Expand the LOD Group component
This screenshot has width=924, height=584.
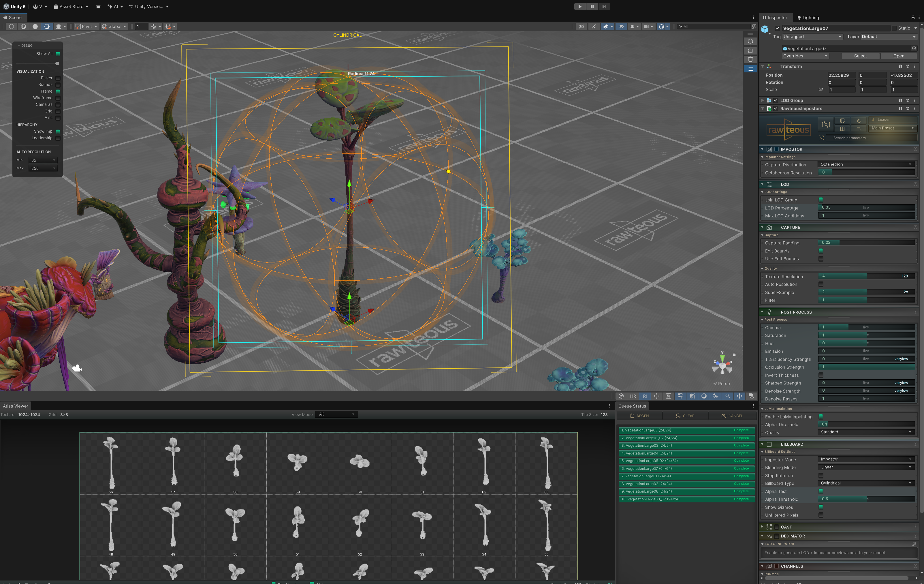click(x=763, y=101)
